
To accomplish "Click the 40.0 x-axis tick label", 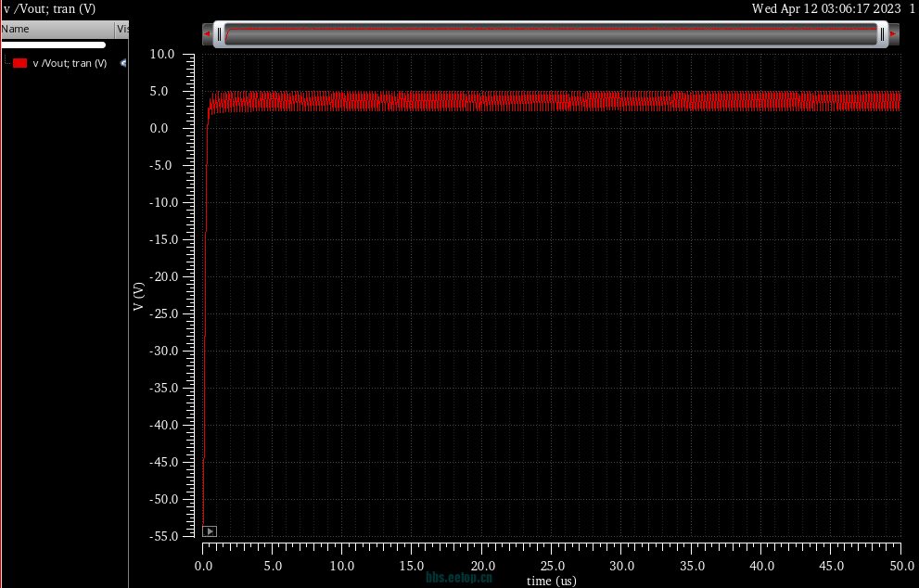I will [762, 567].
